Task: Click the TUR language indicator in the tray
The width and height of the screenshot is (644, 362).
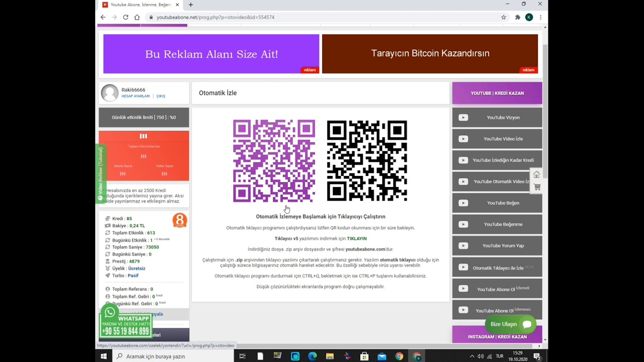Action: [x=500, y=356]
